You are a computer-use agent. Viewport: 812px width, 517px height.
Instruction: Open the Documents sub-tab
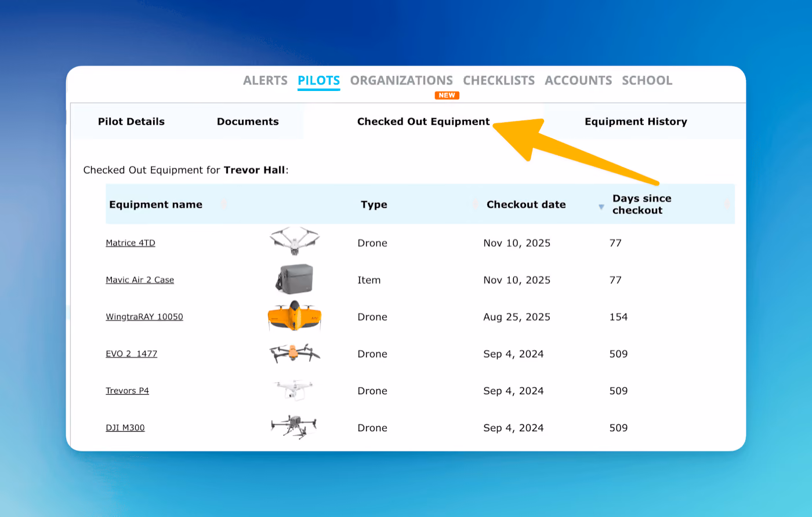(248, 122)
